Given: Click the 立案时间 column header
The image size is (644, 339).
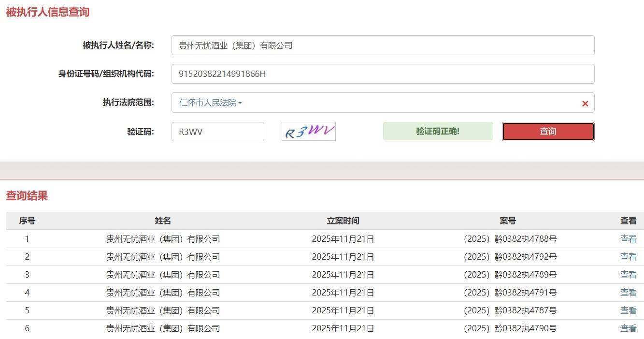Looking at the screenshot, I should [343, 221].
